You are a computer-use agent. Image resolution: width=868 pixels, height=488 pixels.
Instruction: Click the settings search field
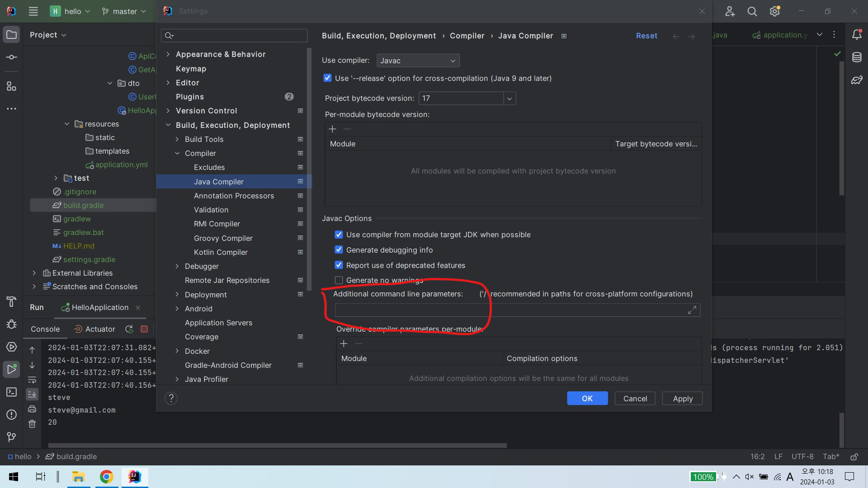click(x=234, y=35)
